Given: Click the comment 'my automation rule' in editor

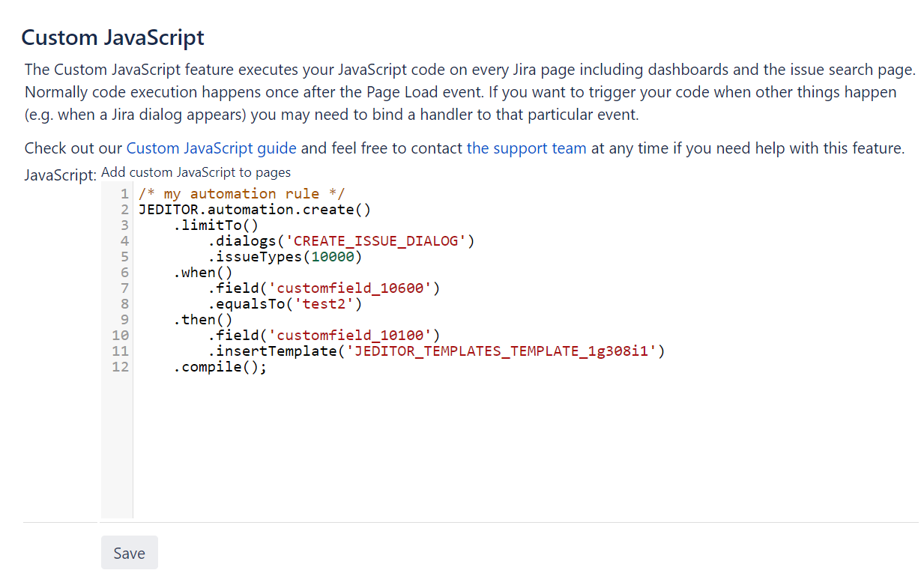Looking at the screenshot, I should [241, 194].
